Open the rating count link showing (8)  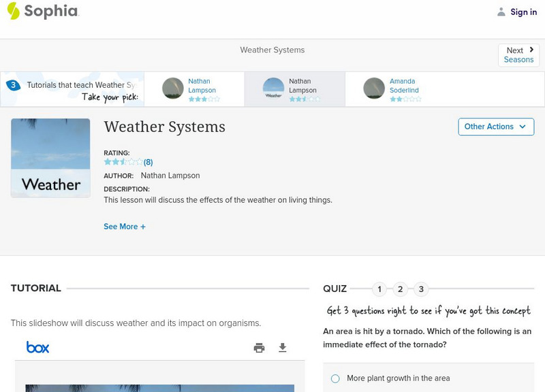pyautogui.click(x=148, y=162)
